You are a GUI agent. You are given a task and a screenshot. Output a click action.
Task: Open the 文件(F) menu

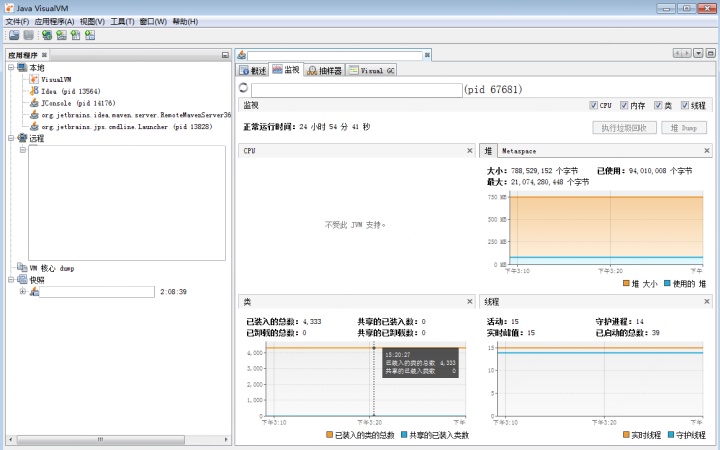tap(17, 22)
